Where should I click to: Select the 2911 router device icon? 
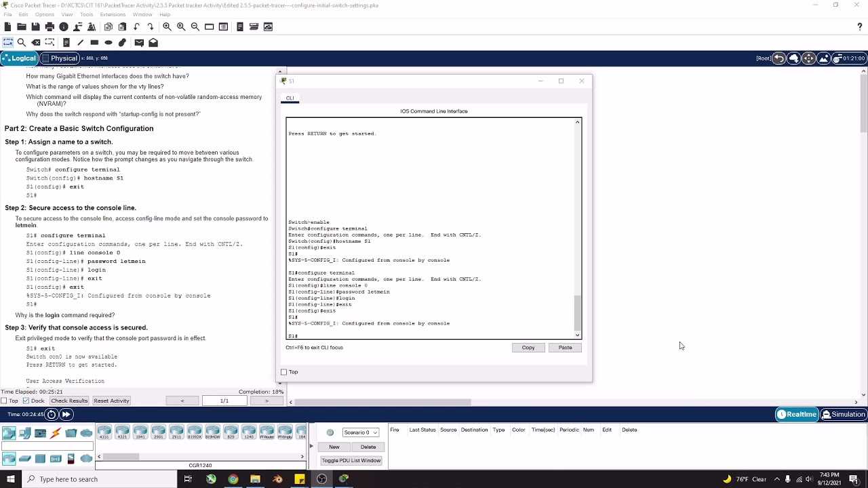point(176,432)
